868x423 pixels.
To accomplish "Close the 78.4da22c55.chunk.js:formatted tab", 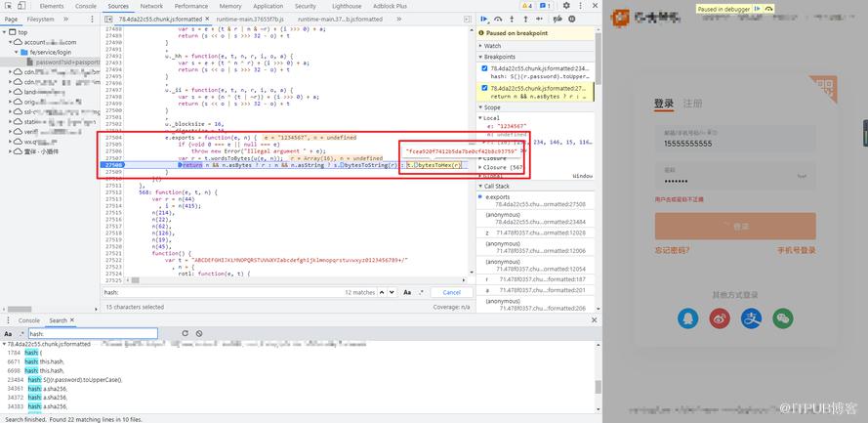I will pos(206,19).
